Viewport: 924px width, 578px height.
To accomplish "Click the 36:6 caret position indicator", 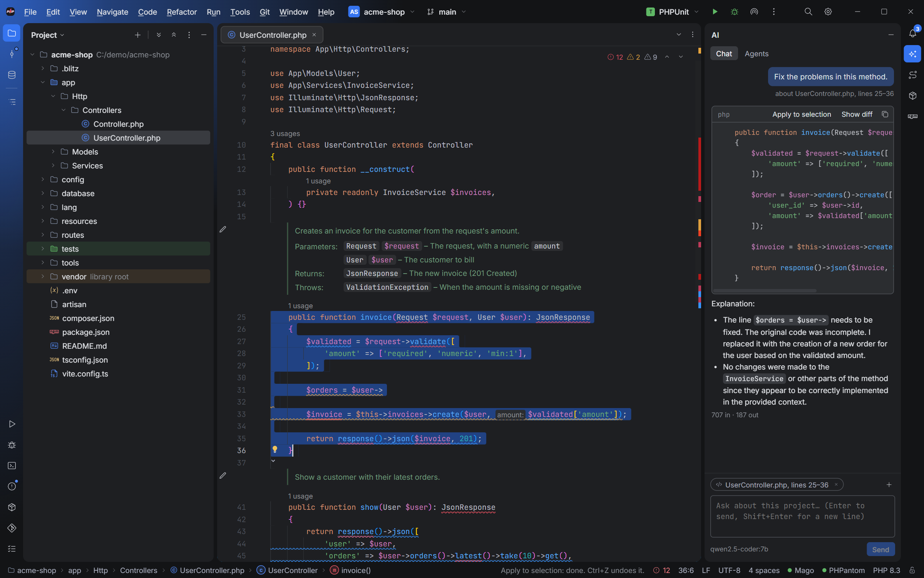I will (x=686, y=570).
